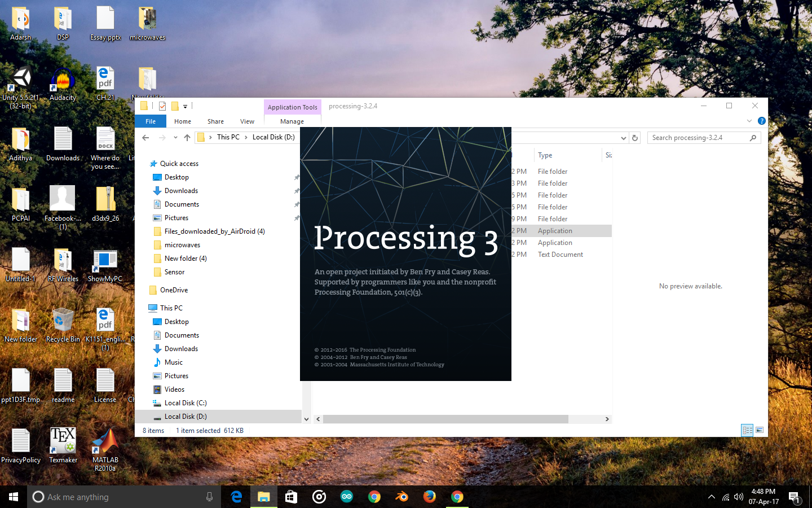The image size is (812, 508).
Task: Click Local Disk (D:) in address breadcrumb
Action: point(273,137)
